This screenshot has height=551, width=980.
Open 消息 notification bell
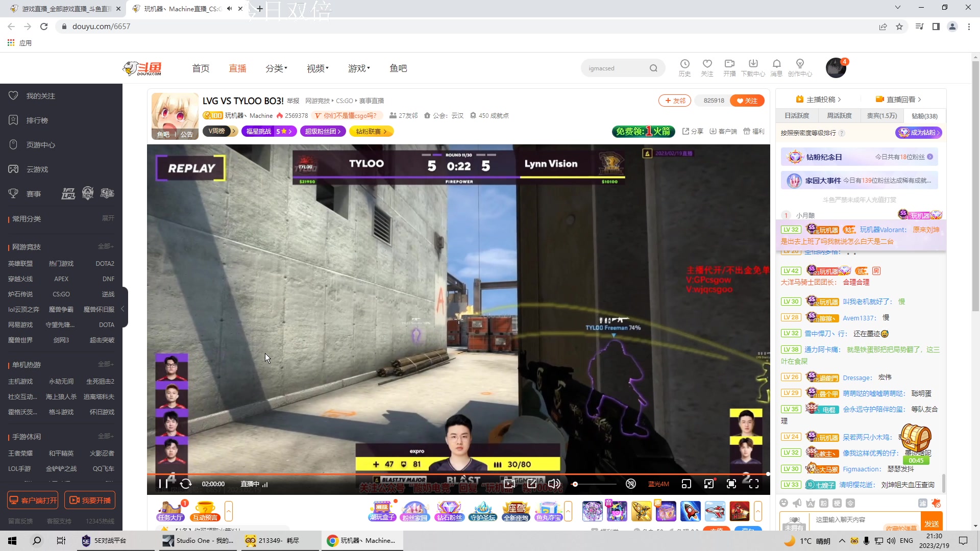click(x=776, y=68)
